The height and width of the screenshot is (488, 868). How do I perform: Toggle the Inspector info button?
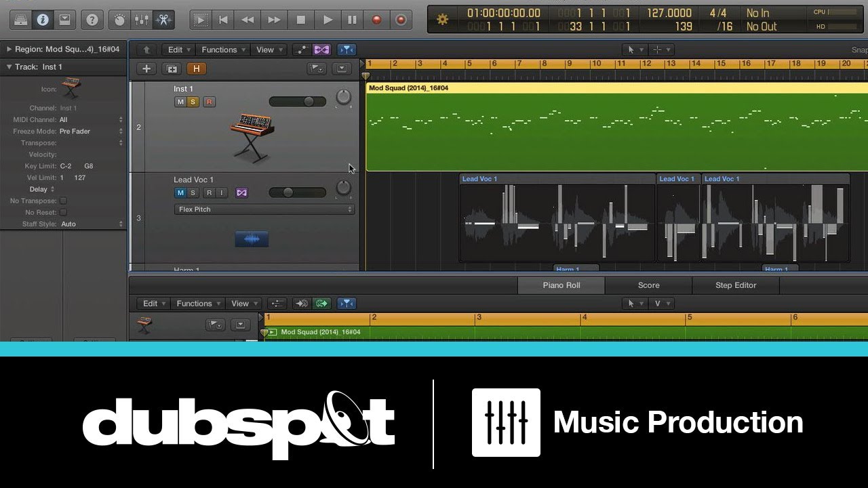43,20
